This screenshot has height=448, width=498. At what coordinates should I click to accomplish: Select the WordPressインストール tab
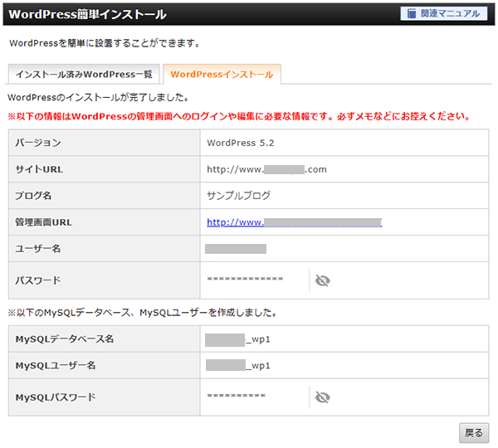(x=222, y=75)
